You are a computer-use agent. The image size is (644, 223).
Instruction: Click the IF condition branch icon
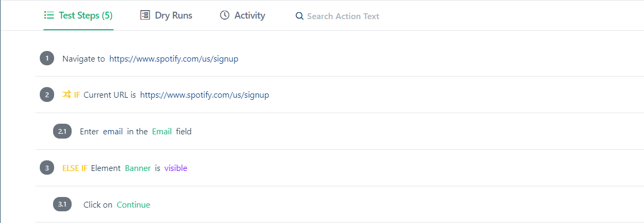[66, 95]
